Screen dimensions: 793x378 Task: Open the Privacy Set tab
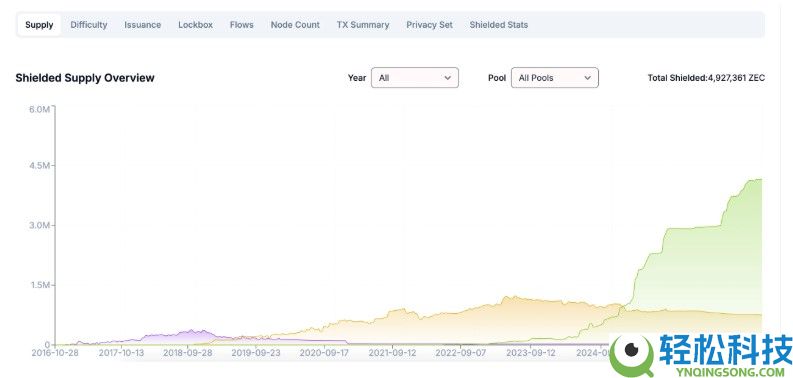coord(429,25)
